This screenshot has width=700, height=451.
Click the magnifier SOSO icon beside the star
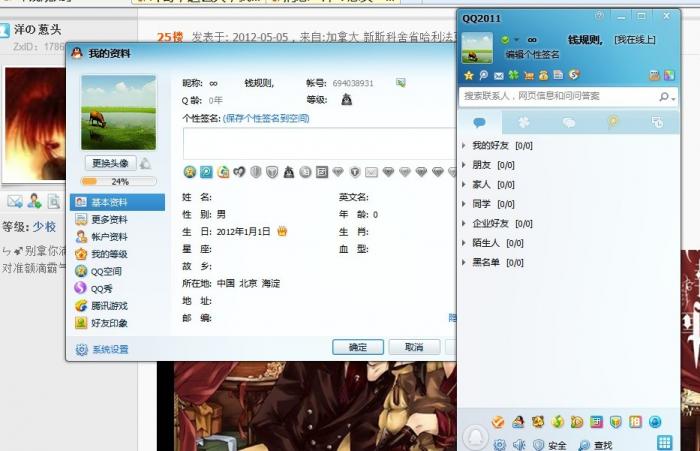(x=483, y=75)
